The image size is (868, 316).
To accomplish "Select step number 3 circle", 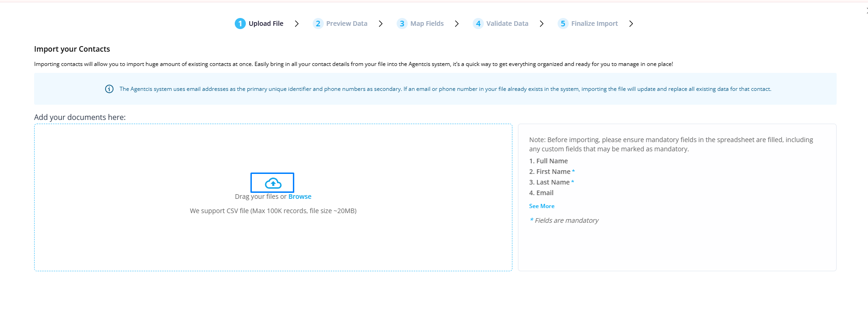I will 402,24.
